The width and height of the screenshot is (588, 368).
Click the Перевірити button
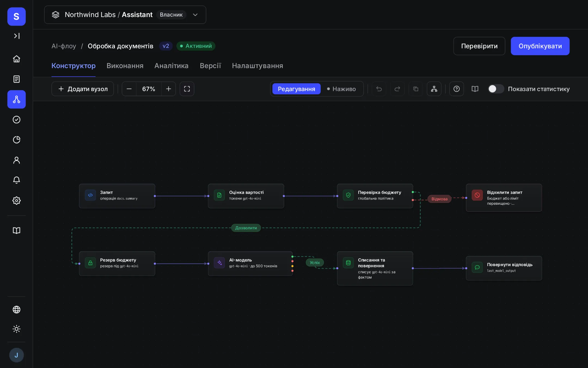point(479,46)
